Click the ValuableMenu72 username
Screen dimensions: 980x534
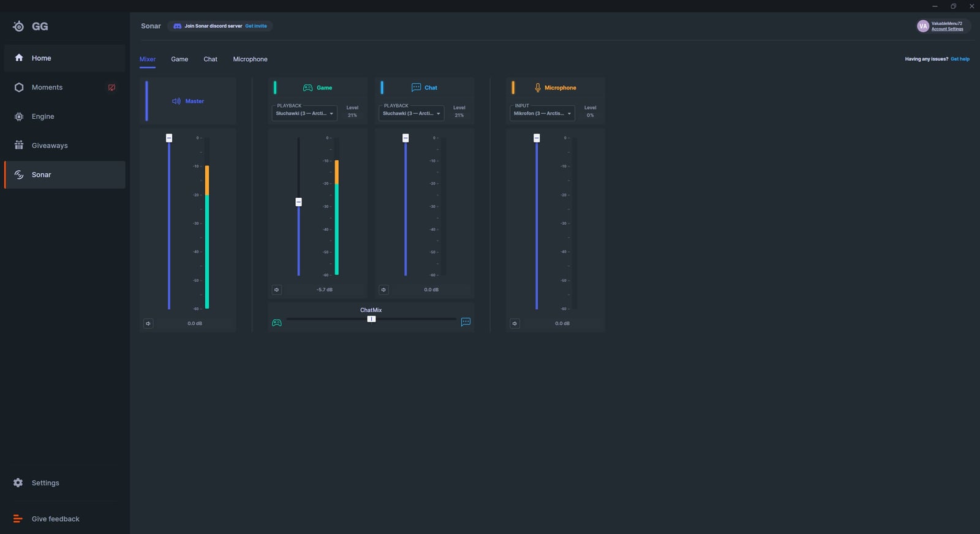coord(947,24)
